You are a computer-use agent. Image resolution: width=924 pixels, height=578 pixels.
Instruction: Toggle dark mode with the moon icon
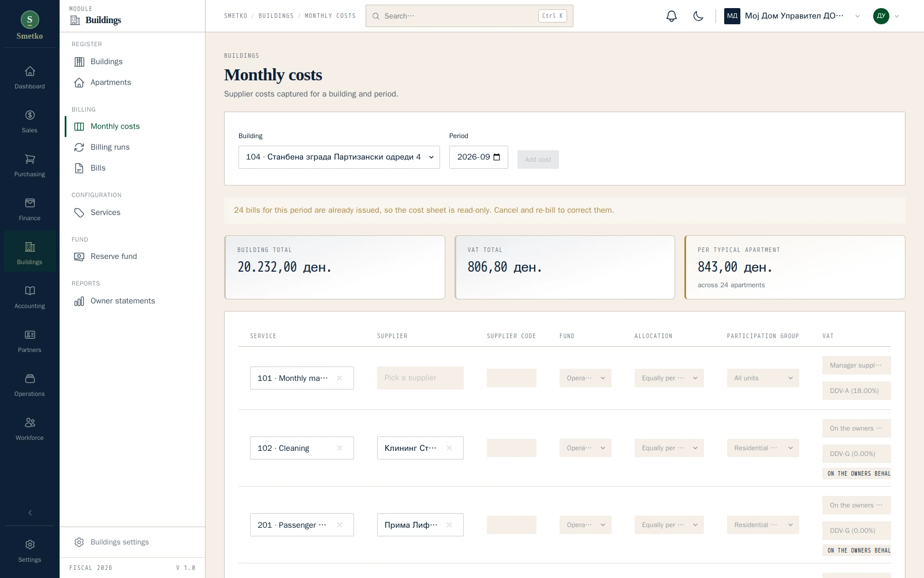click(x=698, y=16)
